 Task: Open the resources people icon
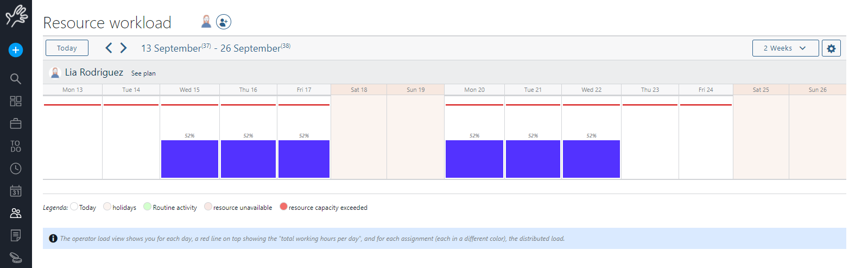click(x=16, y=214)
